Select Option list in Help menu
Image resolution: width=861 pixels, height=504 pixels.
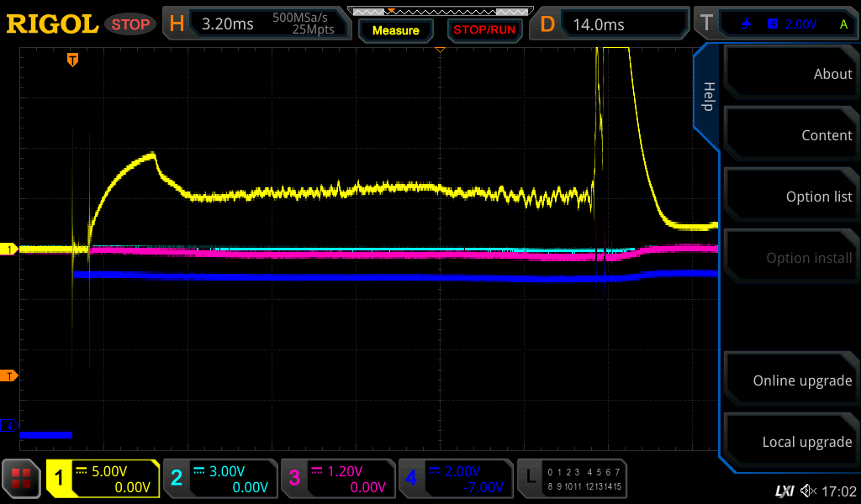coord(792,197)
